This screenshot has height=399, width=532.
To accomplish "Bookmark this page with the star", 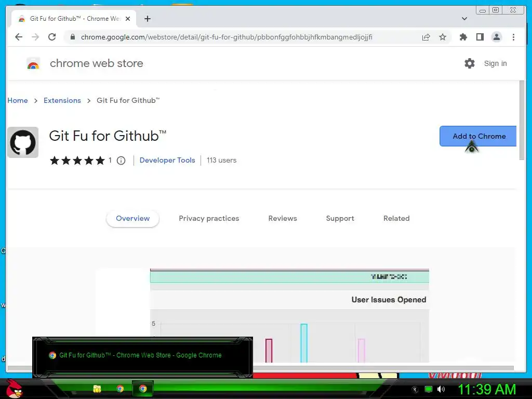I will click(x=443, y=37).
